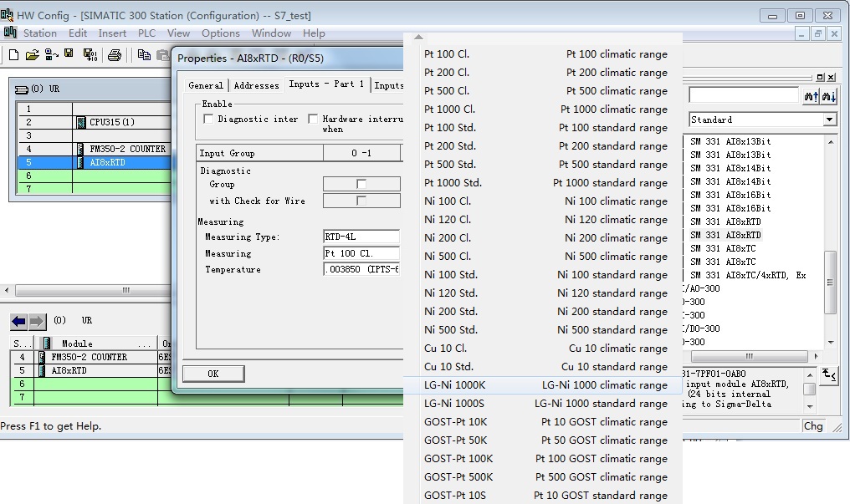Select the highlighted SM 331 AI8xRTD catalog item

click(726, 236)
